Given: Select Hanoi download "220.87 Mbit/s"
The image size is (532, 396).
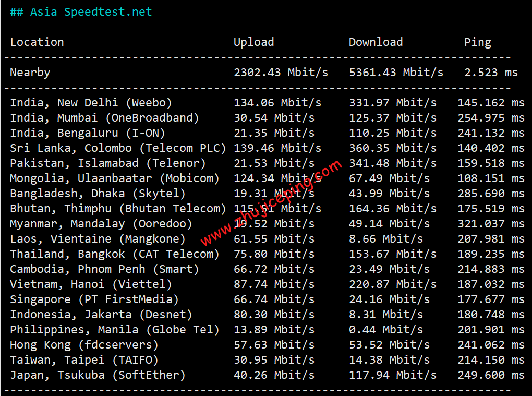Looking at the screenshot, I should [x=393, y=284].
